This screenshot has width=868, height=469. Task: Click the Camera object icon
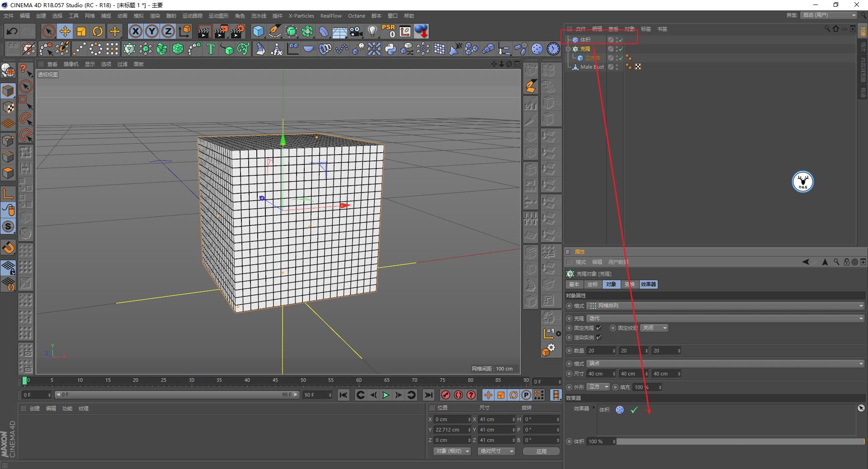pos(356,31)
